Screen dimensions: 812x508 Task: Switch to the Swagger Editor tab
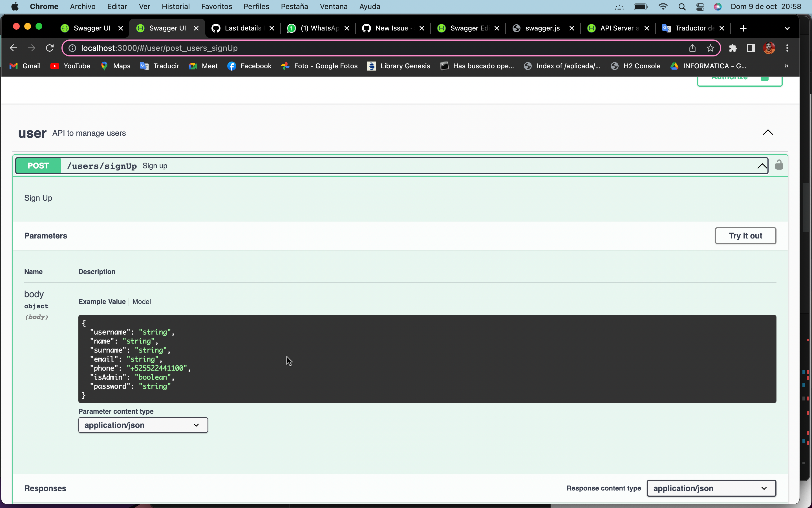(x=468, y=28)
